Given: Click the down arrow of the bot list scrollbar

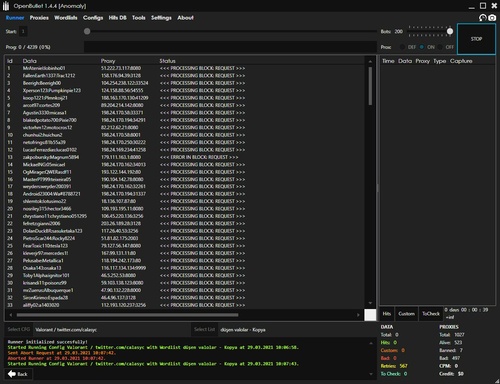Looking at the screenshot, I should [x=370, y=303].
